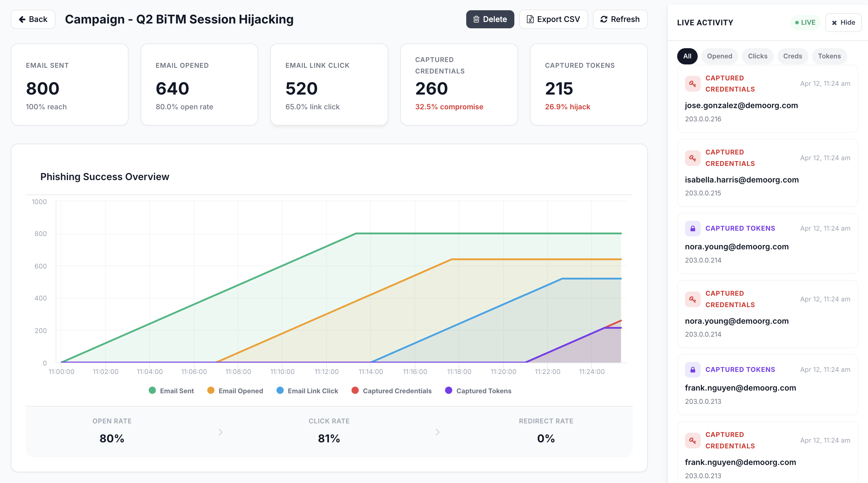Click the LIVE status badge
The width and height of the screenshot is (868, 483).
805,23
